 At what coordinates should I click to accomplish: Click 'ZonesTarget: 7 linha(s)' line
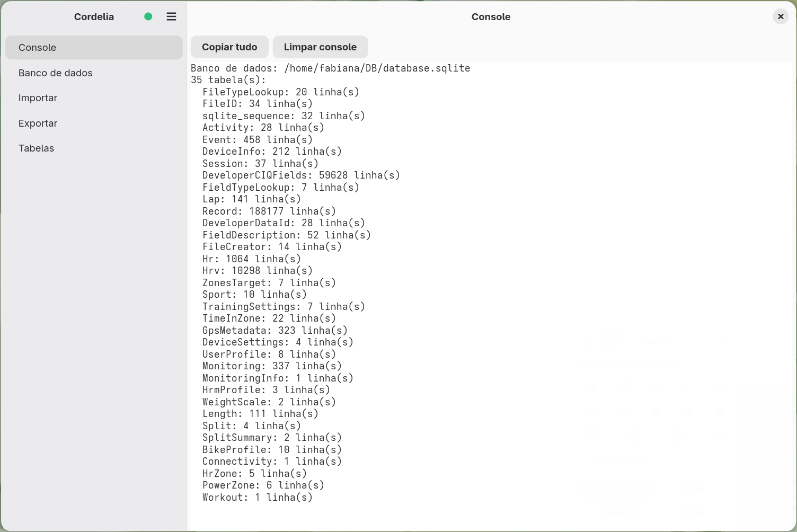269,283
